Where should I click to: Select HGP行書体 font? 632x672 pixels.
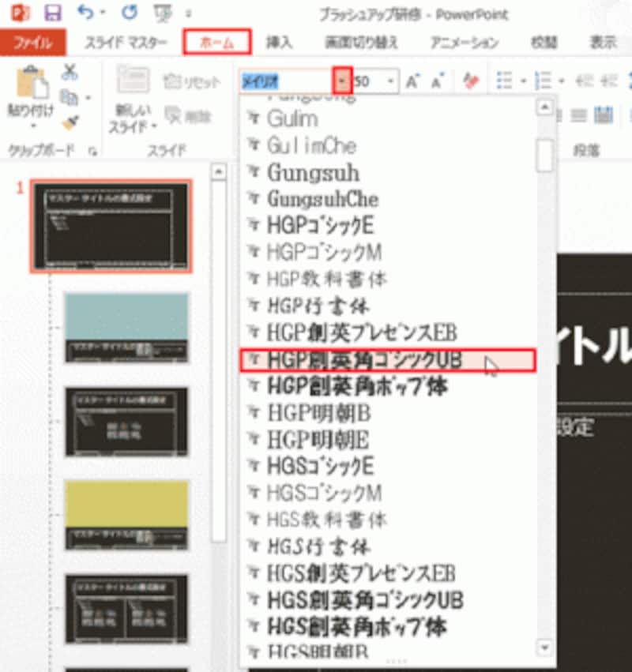[388, 306]
